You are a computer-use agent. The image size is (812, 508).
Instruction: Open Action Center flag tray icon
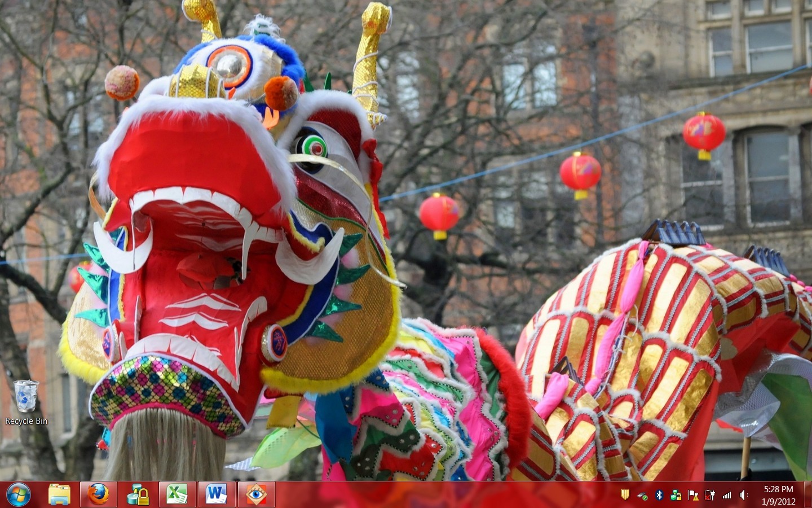[693, 496]
